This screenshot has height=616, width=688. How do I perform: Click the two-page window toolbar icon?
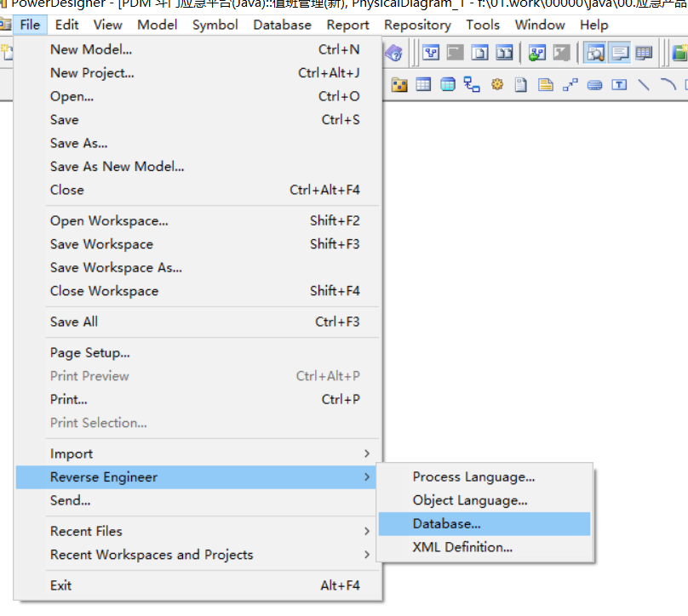tap(504, 53)
